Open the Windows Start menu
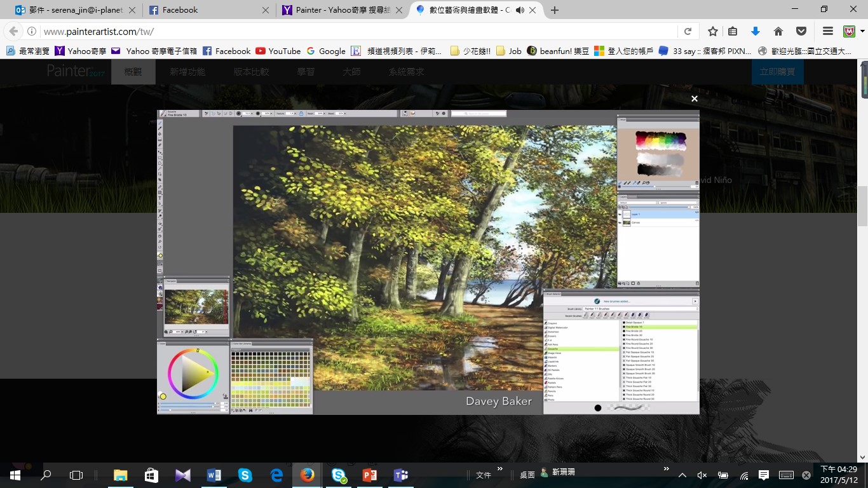The width and height of the screenshot is (868, 488). click(15, 475)
